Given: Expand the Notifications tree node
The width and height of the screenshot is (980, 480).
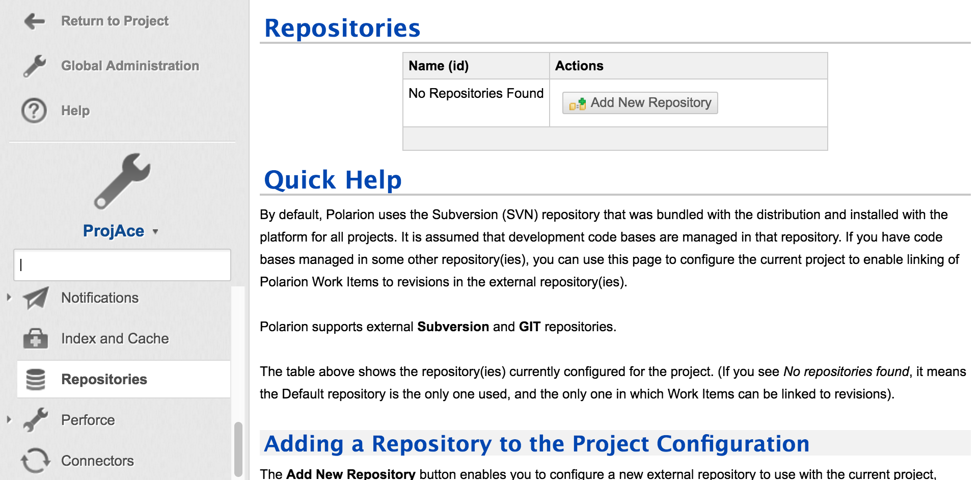Looking at the screenshot, I should pyautogui.click(x=9, y=298).
